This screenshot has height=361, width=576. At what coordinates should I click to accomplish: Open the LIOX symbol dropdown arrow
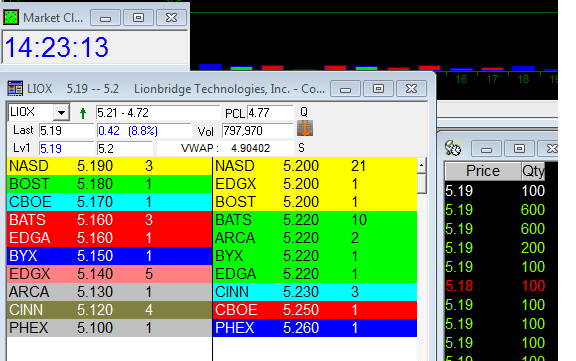pos(61,112)
